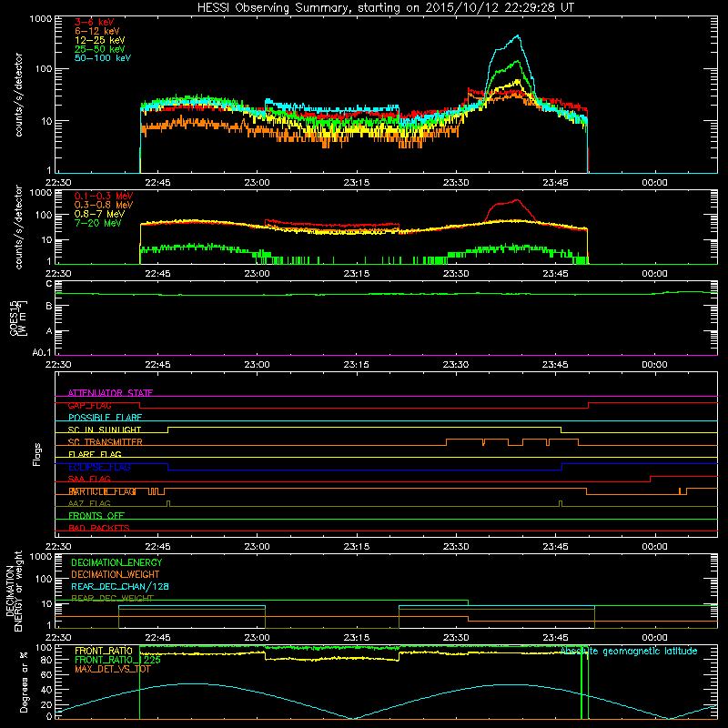Select the green FRONT_RATIO_1225 legend label
Screen dimensions: 728x728
[117, 660]
